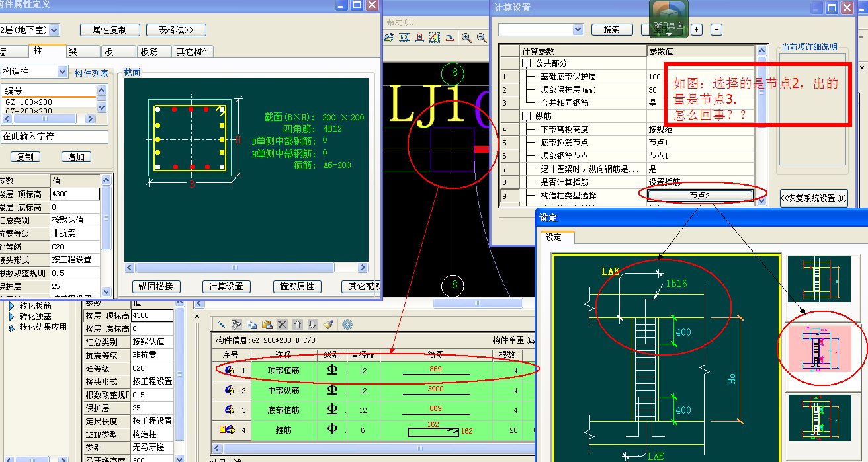The width and height of the screenshot is (868, 462).
Task: Click the zoom out magnifier in main toolbar
Action: pos(481,38)
